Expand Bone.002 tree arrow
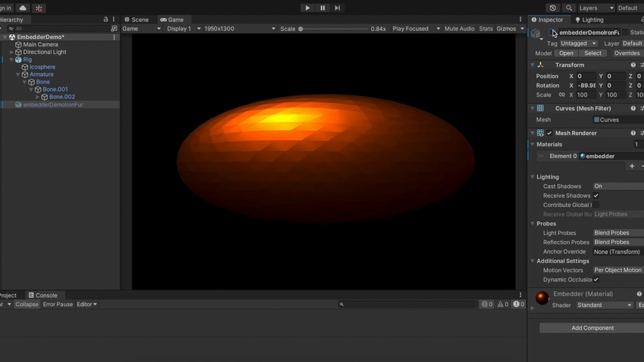Image resolution: width=644 pixels, height=362 pixels. click(38, 97)
